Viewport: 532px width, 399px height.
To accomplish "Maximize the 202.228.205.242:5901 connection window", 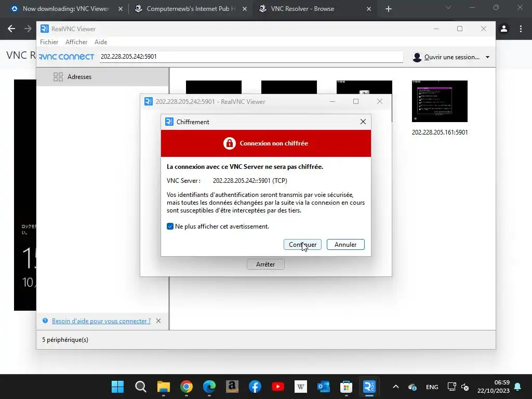I will coord(355,101).
